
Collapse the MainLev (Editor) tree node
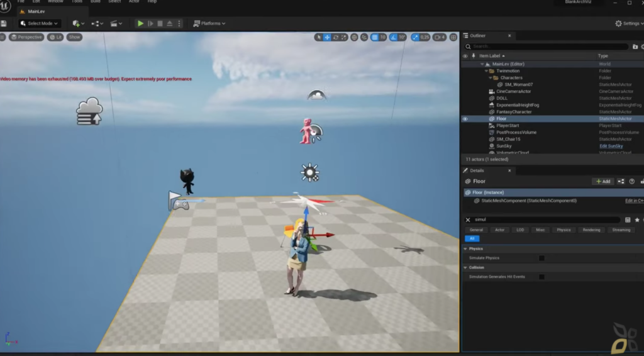click(482, 64)
